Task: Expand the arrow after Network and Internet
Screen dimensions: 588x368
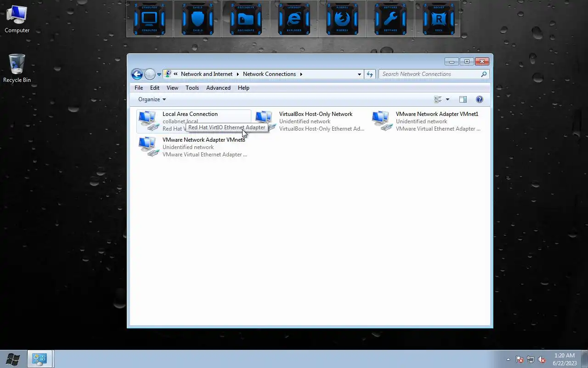Action: (238, 74)
